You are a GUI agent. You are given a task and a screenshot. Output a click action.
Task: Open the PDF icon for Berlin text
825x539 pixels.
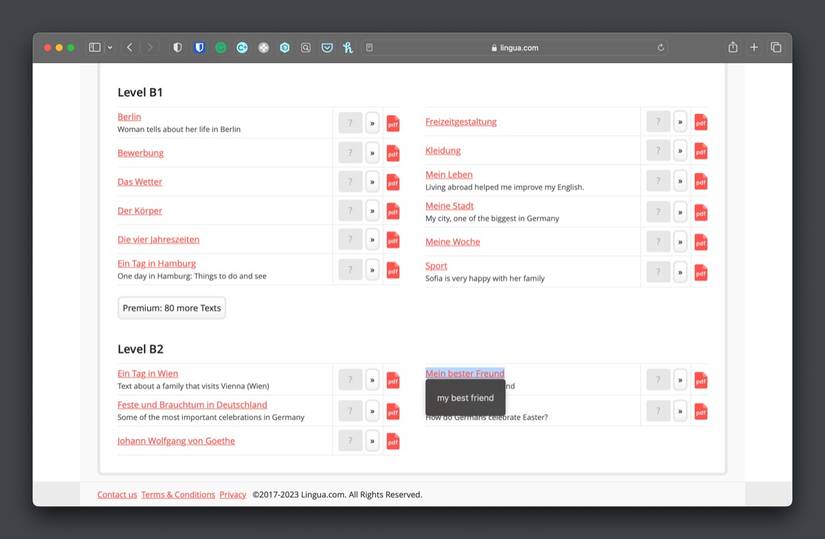point(393,123)
